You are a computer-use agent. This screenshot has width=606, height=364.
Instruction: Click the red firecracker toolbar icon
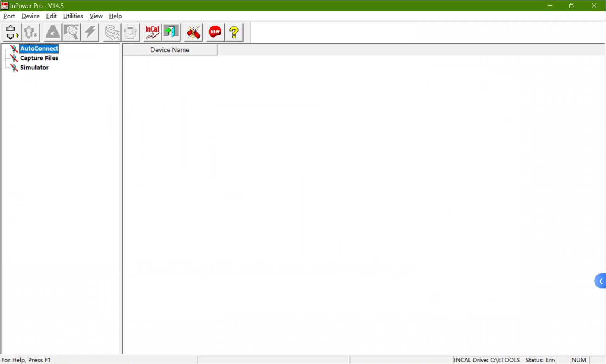[194, 32]
